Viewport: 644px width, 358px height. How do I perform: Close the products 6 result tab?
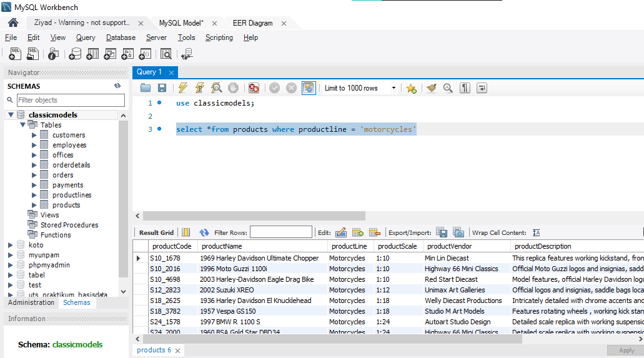click(177, 351)
